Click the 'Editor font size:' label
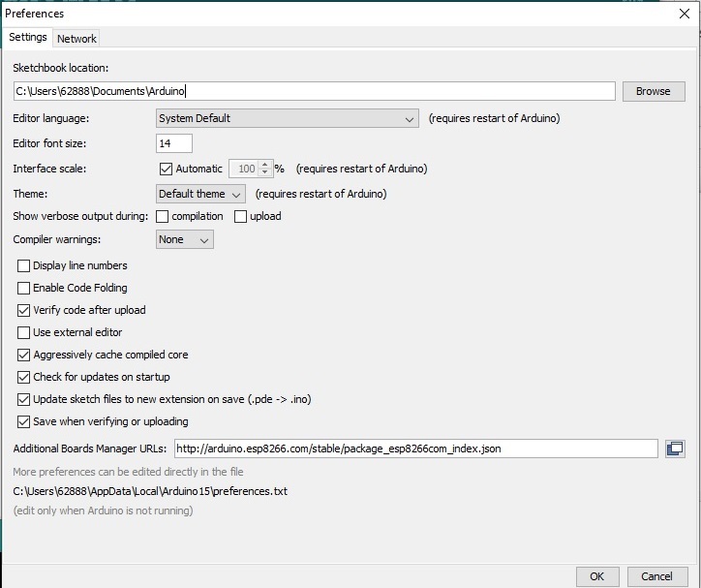701x588 pixels. coord(49,143)
